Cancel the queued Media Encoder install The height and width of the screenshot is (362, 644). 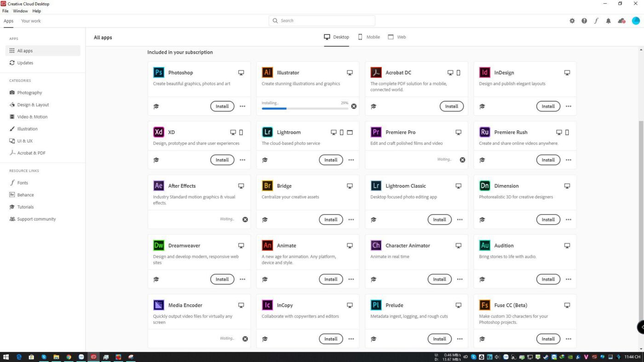(245, 339)
